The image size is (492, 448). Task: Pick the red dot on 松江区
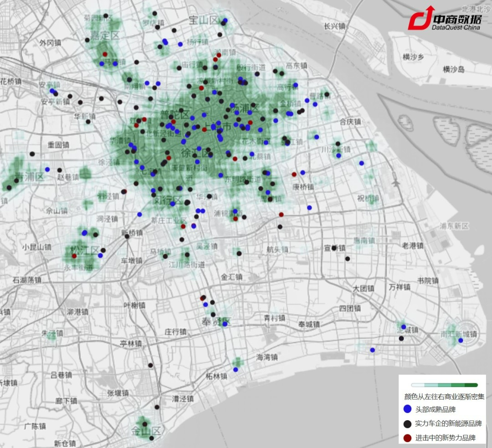[74, 256]
